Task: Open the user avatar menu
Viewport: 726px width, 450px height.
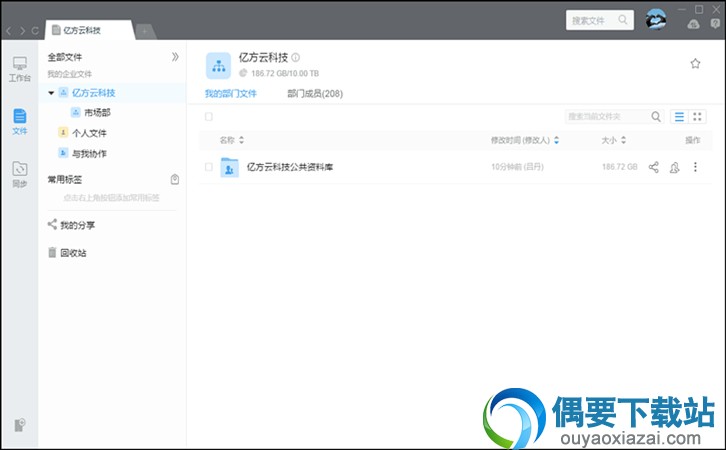Action: point(656,20)
